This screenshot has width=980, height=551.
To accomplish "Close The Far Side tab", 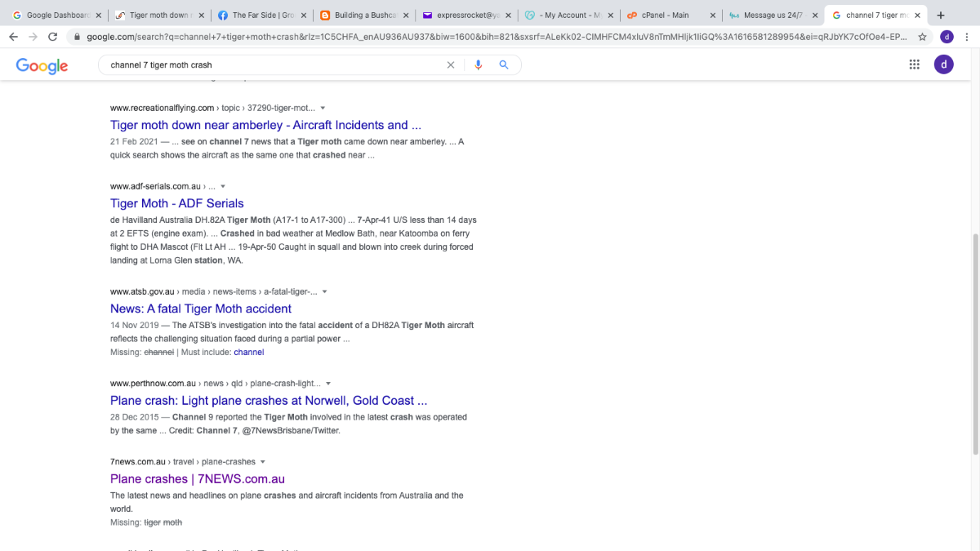I will pyautogui.click(x=303, y=16).
